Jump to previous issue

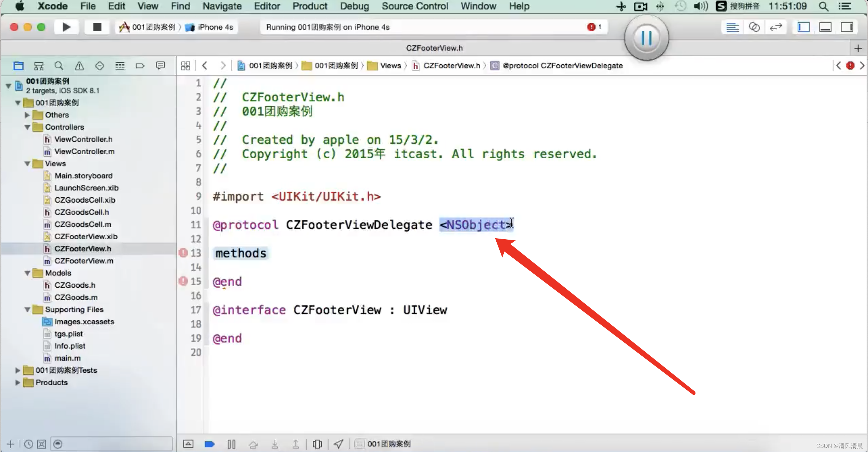pyautogui.click(x=838, y=65)
